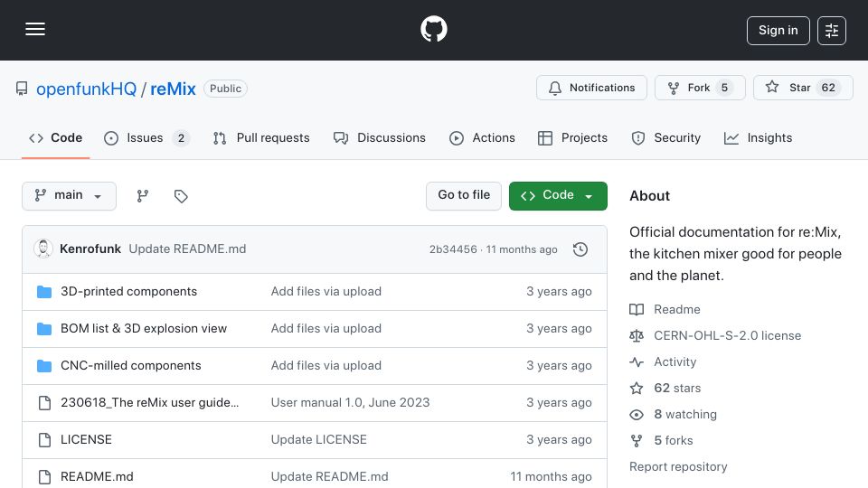Open the Pull requests tab
The height and width of the screenshot is (488, 868).
click(261, 137)
